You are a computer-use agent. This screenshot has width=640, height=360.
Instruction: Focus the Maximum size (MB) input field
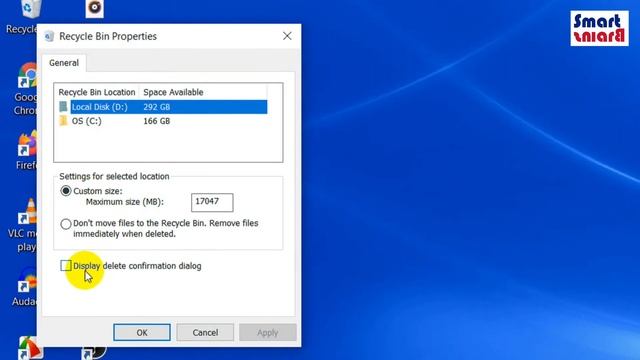pos(212,202)
